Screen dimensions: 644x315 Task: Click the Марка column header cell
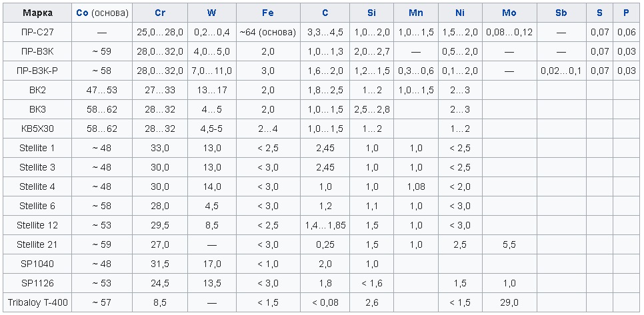coord(38,13)
